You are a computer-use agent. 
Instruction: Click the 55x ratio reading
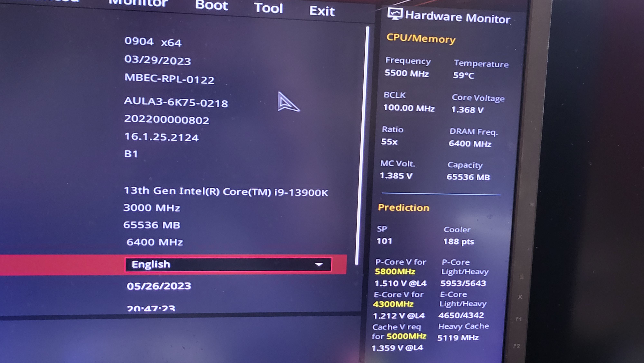[x=389, y=142]
